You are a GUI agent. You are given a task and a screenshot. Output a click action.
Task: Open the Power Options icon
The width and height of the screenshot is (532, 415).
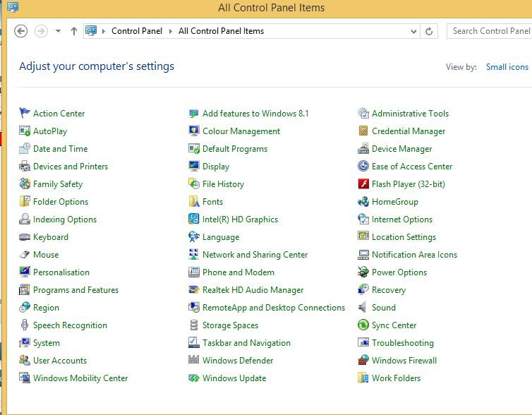(363, 272)
